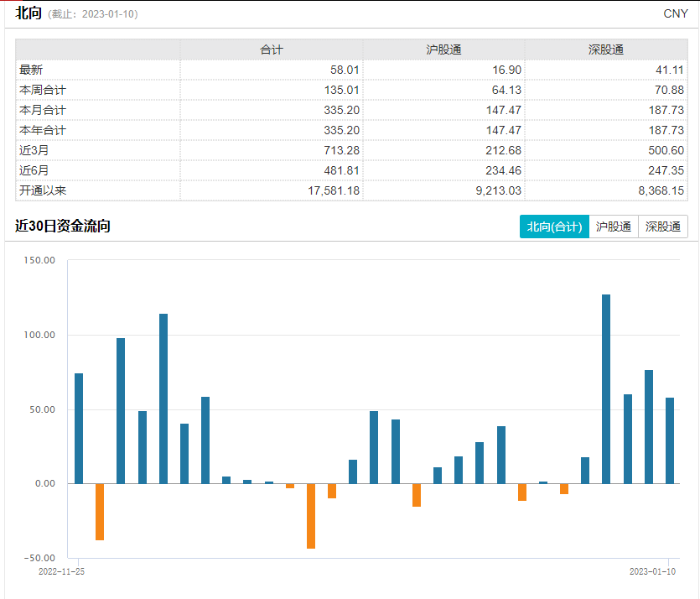Select the 沪股通 tab above the chart

point(614,227)
